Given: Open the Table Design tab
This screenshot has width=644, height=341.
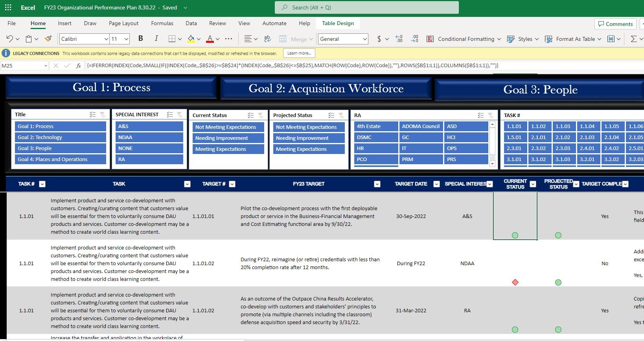Looking at the screenshot, I should pos(338,23).
